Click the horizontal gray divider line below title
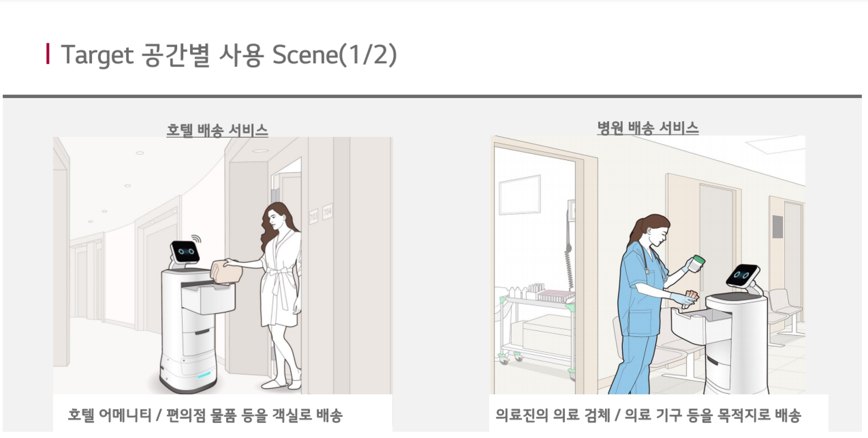 tap(432, 96)
